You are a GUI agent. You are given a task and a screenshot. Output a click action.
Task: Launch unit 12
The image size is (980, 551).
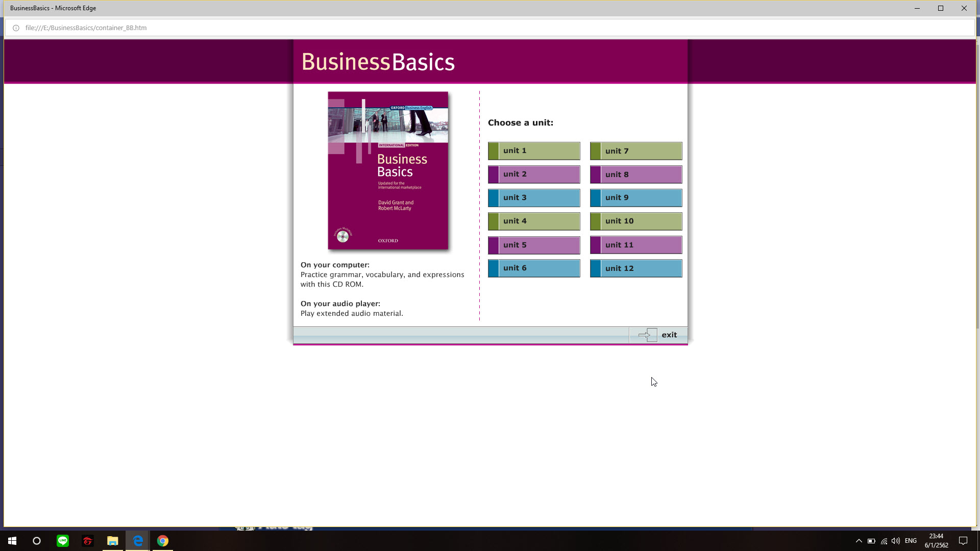(636, 268)
